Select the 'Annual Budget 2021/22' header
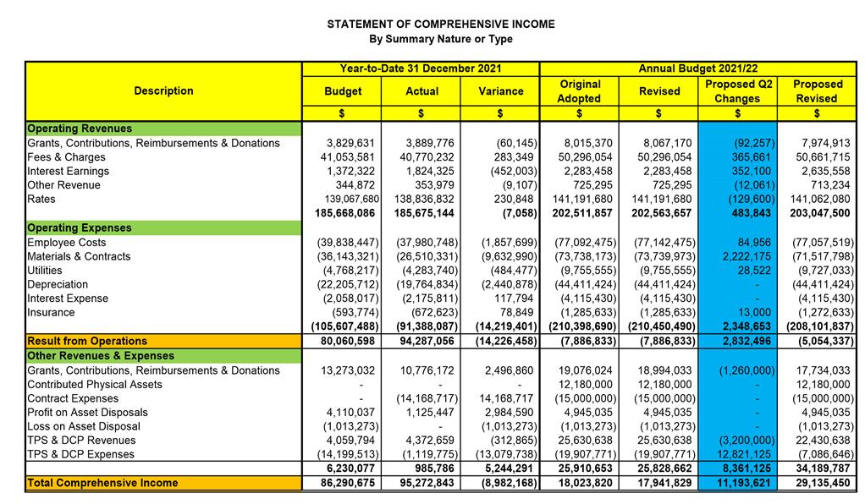865x504 pixels. tap(698, 68)
